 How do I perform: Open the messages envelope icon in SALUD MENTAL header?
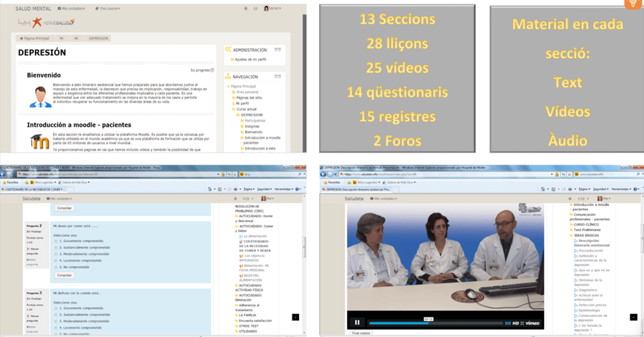pyautogui.click(x=255, y=8)
